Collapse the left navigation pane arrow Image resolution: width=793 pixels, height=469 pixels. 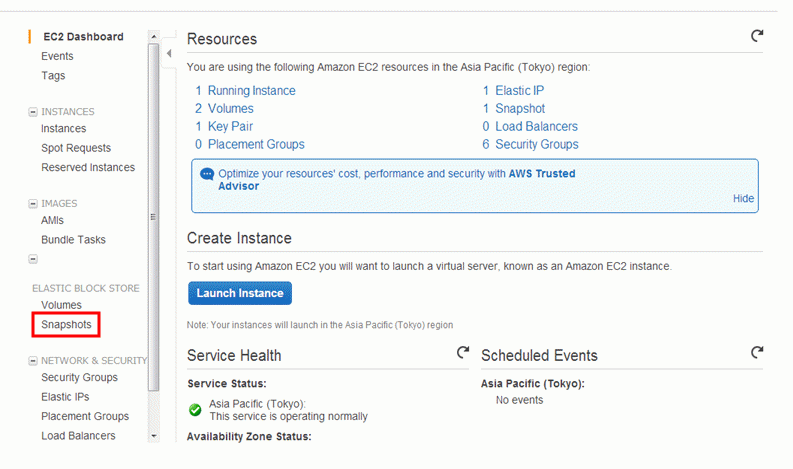[x=169, y=53]
